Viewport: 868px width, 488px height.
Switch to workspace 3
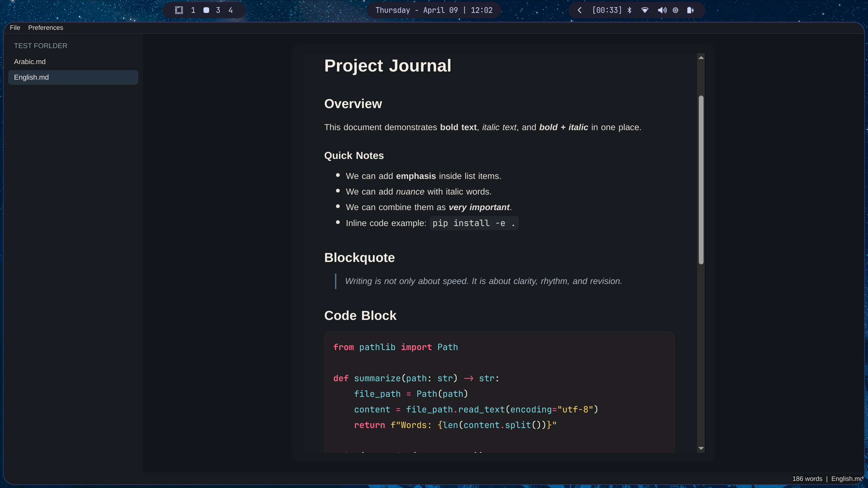218,10
